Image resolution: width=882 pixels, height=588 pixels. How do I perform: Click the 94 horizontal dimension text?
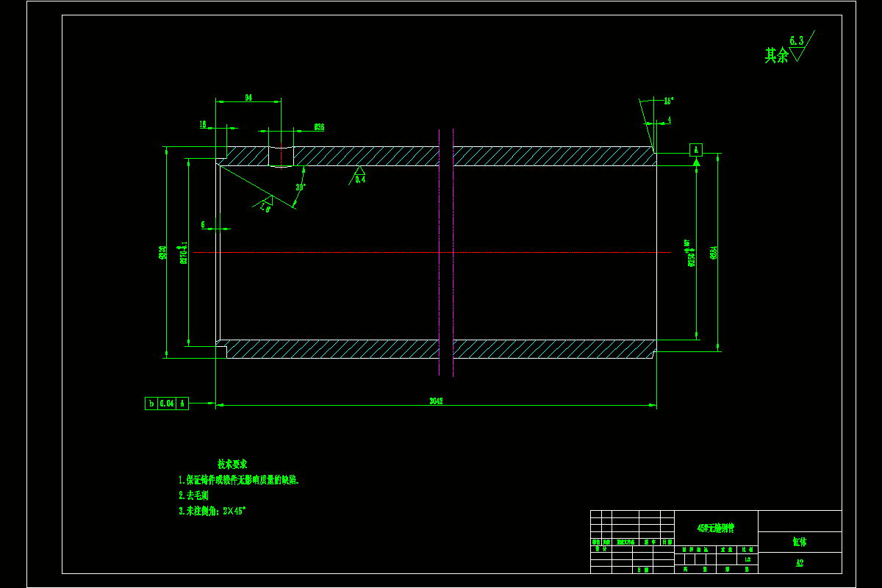[x=248, y=97]
